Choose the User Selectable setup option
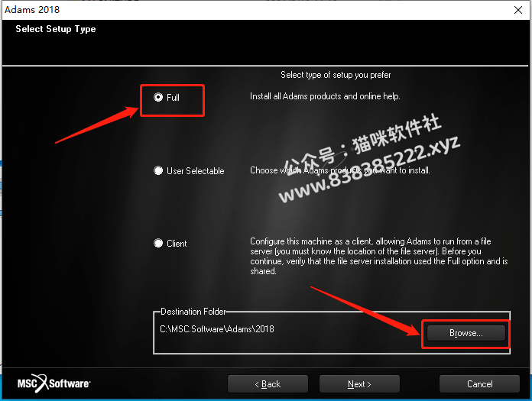Screen dimensions: 532x401 pos(158,170)
